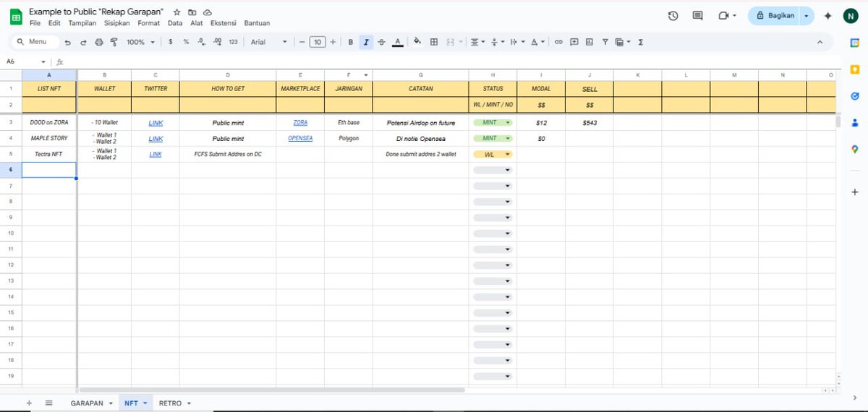868x412 pixels.
Task: Open the Sisipkan menu
Action: tap(117, 23)
